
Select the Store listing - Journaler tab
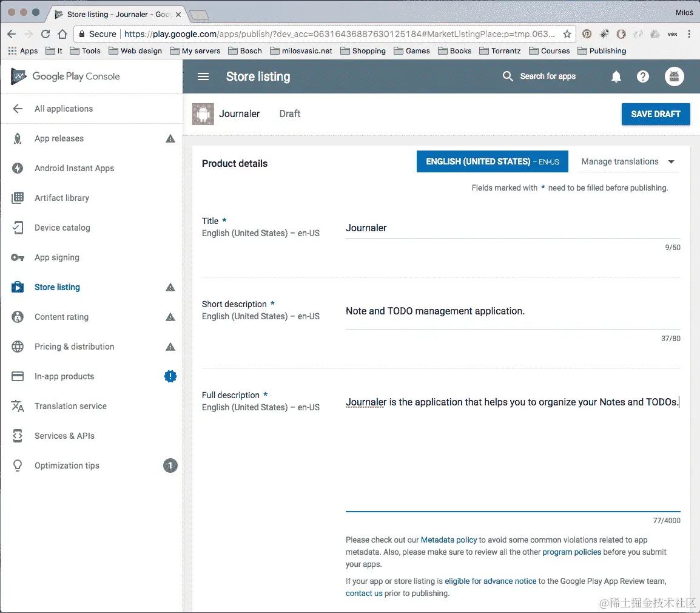pos(117,15)
